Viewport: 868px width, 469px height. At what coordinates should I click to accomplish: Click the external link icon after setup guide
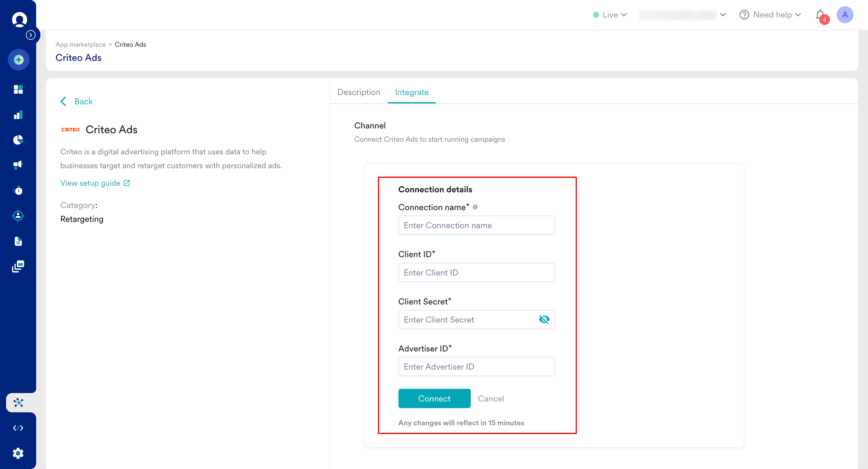127,183
